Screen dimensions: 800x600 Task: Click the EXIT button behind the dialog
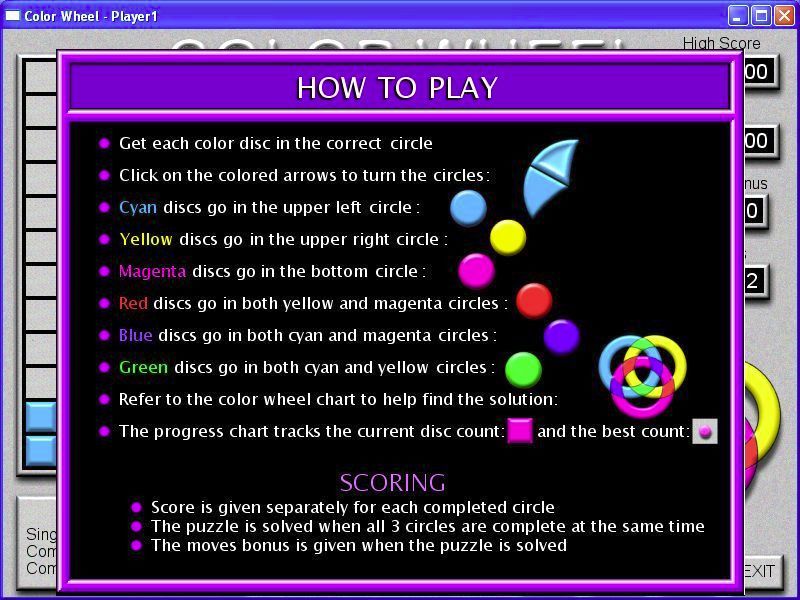(763, 571)
